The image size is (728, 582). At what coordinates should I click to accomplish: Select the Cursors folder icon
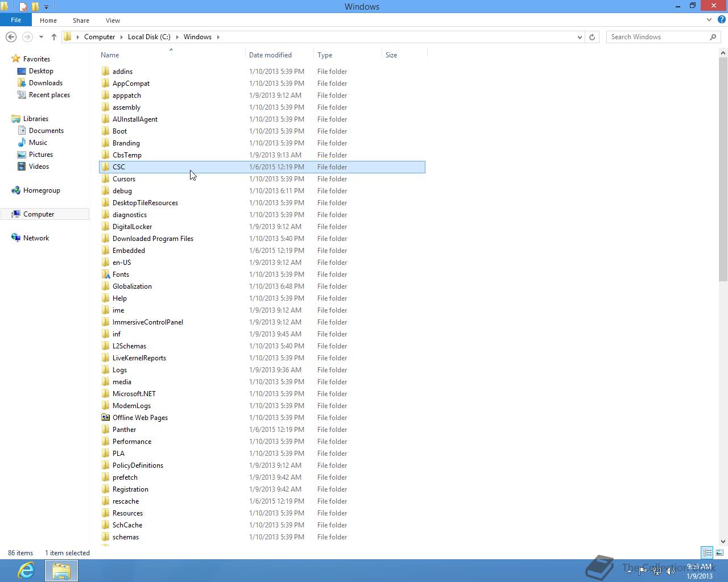(105, 179)
